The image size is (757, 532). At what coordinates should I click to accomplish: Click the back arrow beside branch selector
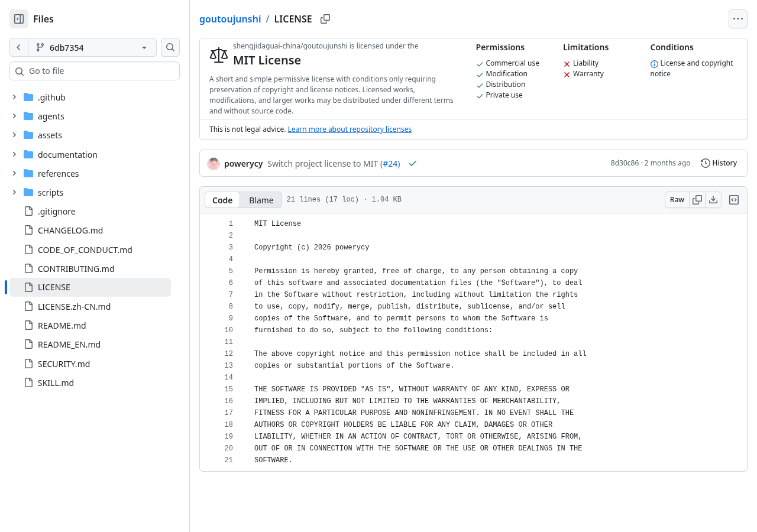click(19, 47)
